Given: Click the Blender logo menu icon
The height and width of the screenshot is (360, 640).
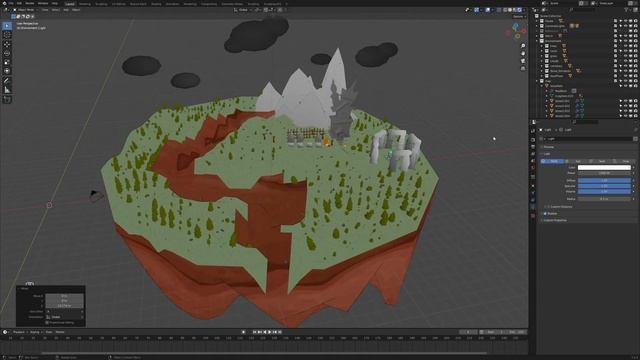Looking at the screenshot, I should pos(4,3).
